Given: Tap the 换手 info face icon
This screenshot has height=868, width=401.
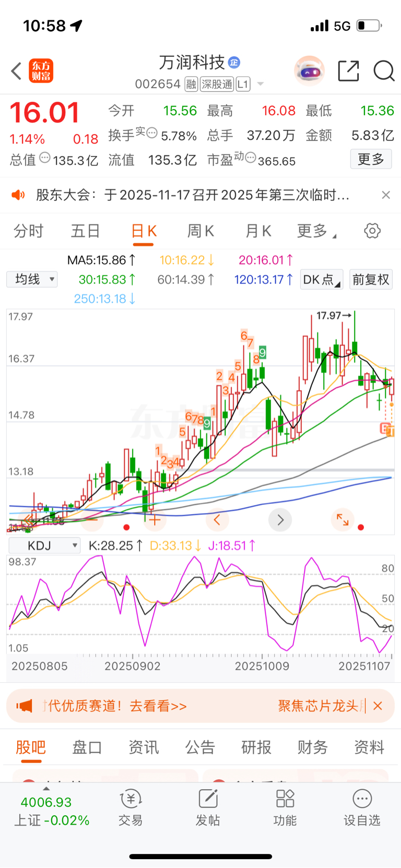Looking at the screenshot, I should (x=151, y=133).
